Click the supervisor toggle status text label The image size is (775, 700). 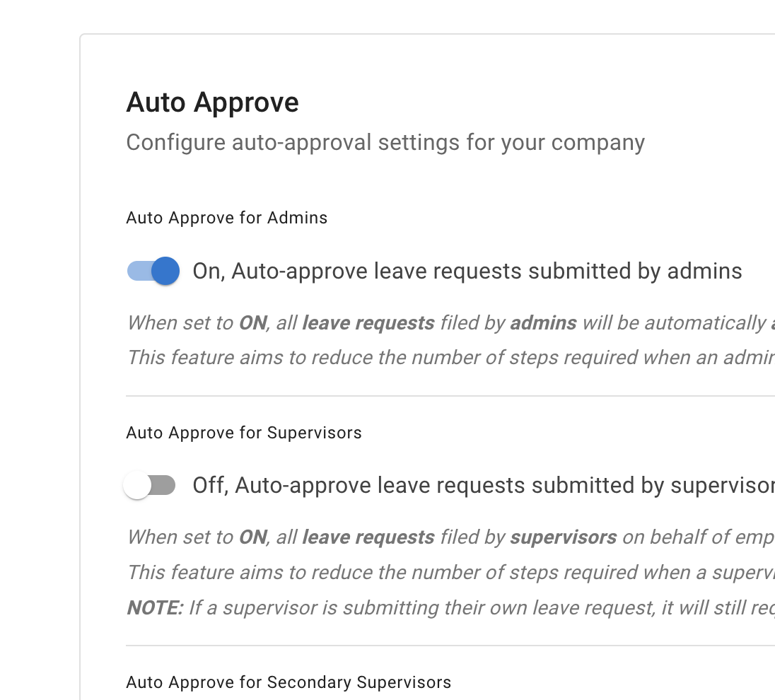[481, 485]
